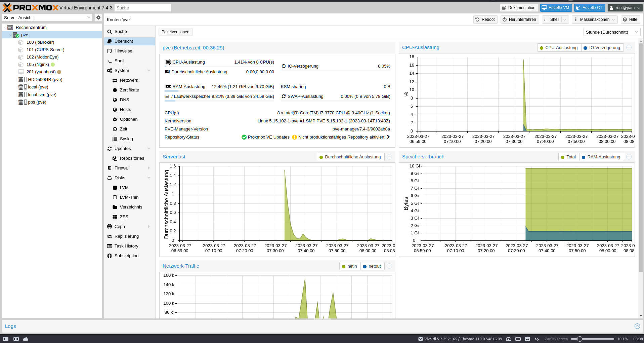The image size is (644, 343).
Task: Select VM 201 (yunohost)
Action: [x=41, y=72]
